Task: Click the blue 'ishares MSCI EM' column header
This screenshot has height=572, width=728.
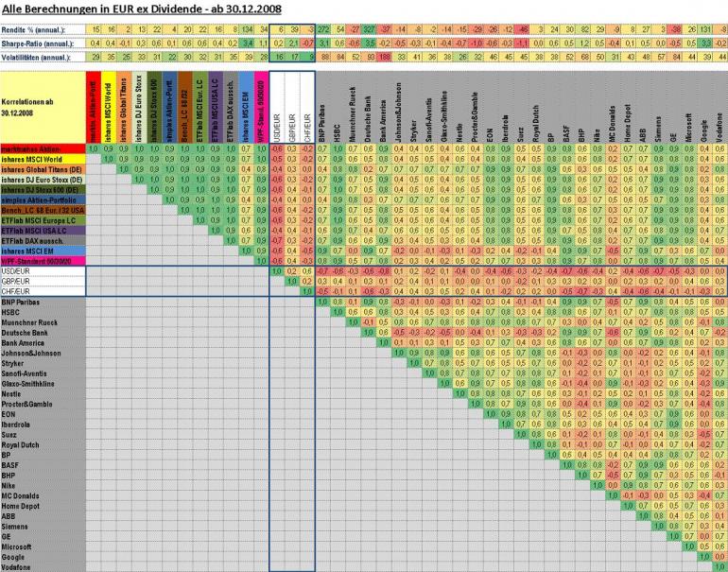Action: pos(247,107)
